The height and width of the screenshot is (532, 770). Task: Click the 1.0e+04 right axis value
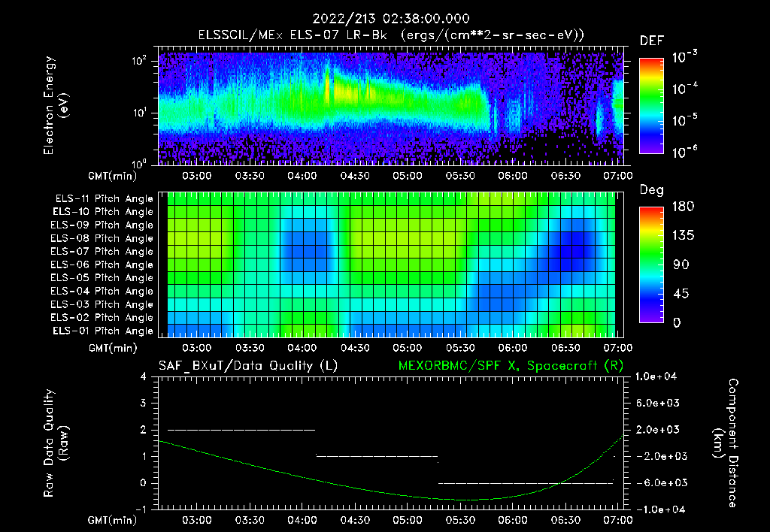tap(656, 376)
